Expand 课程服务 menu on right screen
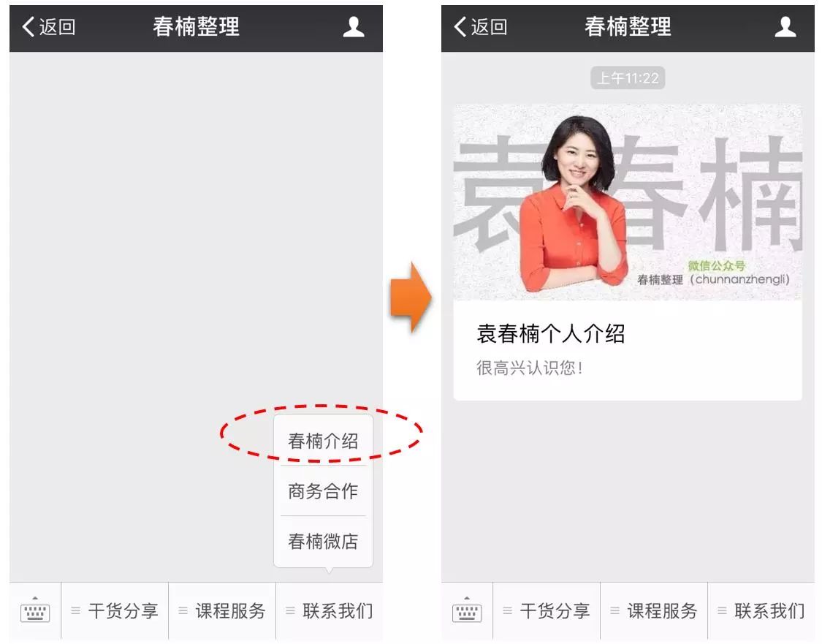This screenshot has width=822, height=644. (654, 611)
